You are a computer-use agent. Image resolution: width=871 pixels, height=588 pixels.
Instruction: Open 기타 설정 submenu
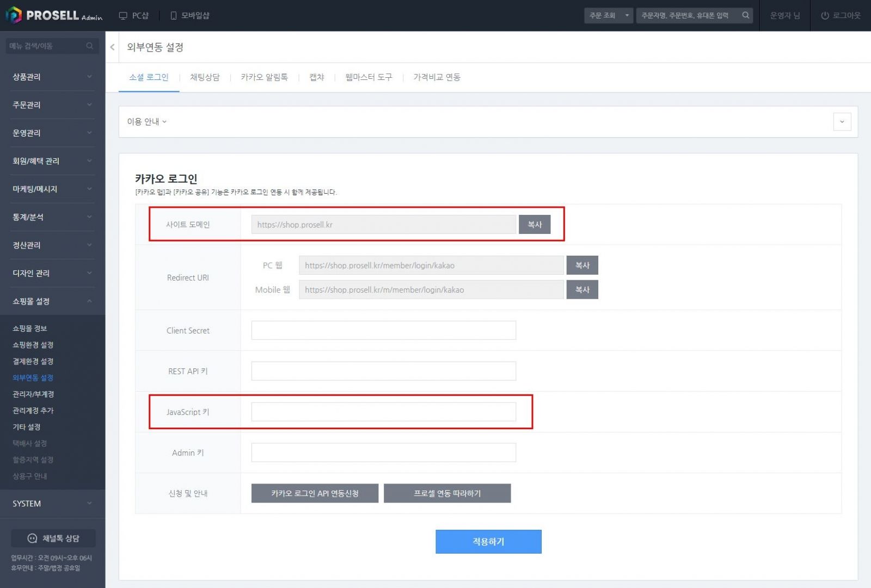27,427
